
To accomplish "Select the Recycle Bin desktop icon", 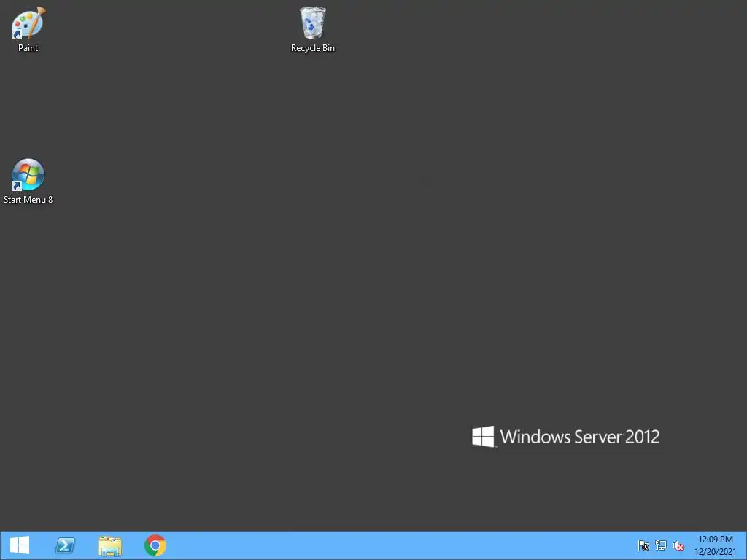I will [313, 23].
